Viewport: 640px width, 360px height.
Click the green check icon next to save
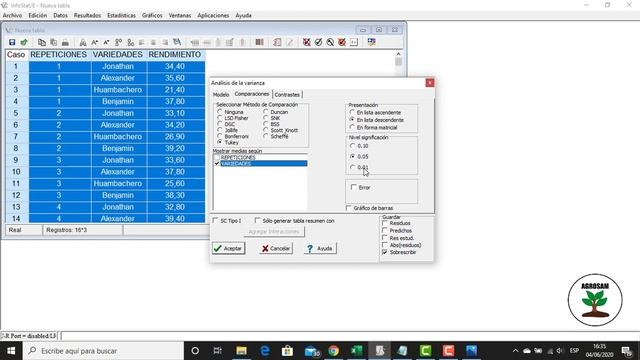24,42
